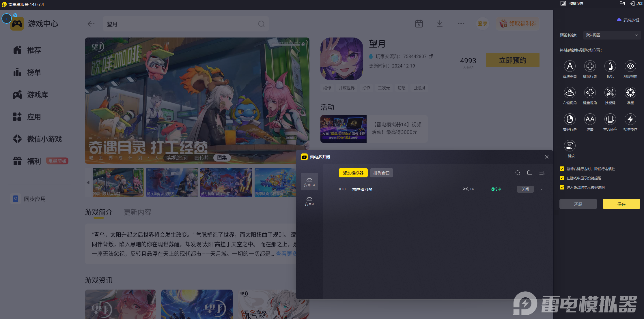
Task: Click the 登录 login button
Action: [482, 24]
